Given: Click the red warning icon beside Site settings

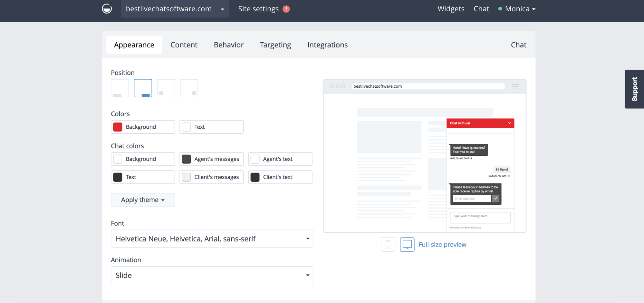Looking at the screenshot, I should pyautogui.click(x=286, y=9).
